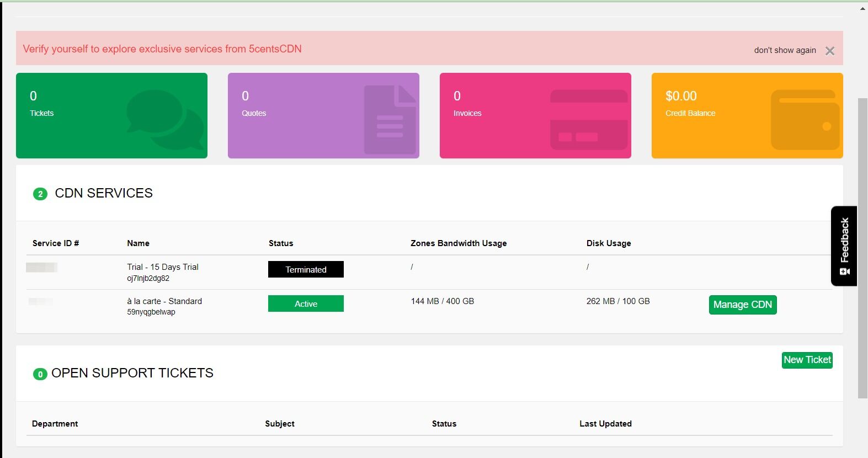Viewport: 868px width, 458px height.
Task: Click "don't show again" link
Action: 785,50
